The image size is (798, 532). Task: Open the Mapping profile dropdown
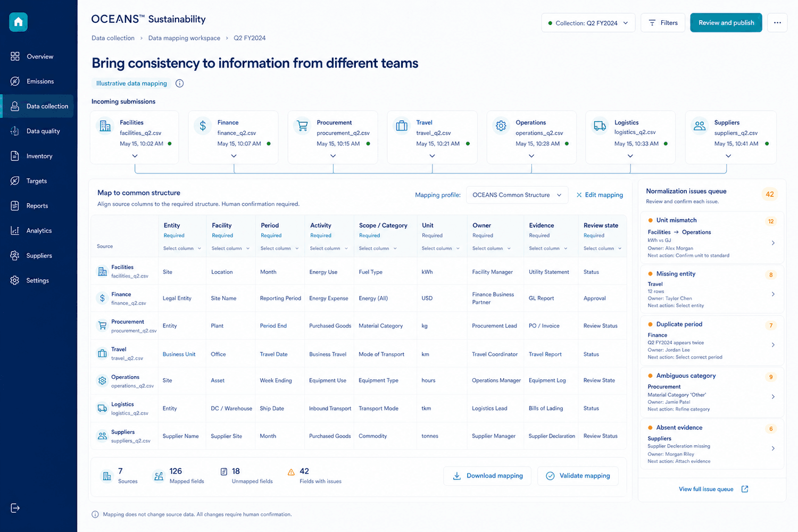click(x=517, y=195)
